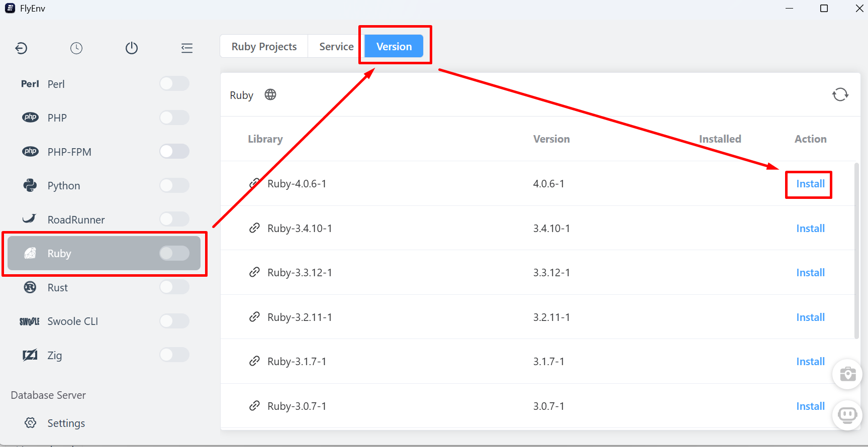Image resolution: width=868 pixels, height=447 pixels.
Task: Open the history clock icon
Action: [76, 48]
